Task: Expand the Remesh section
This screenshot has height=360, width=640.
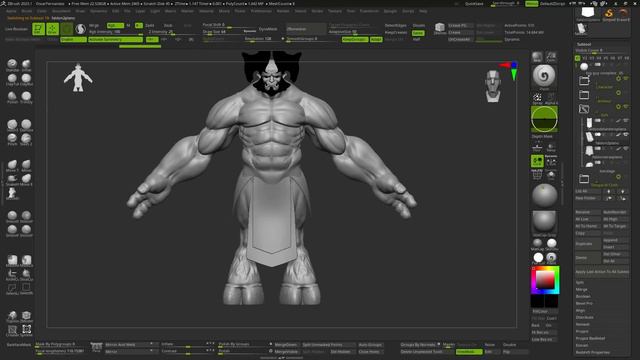Action: pos(582,324)
